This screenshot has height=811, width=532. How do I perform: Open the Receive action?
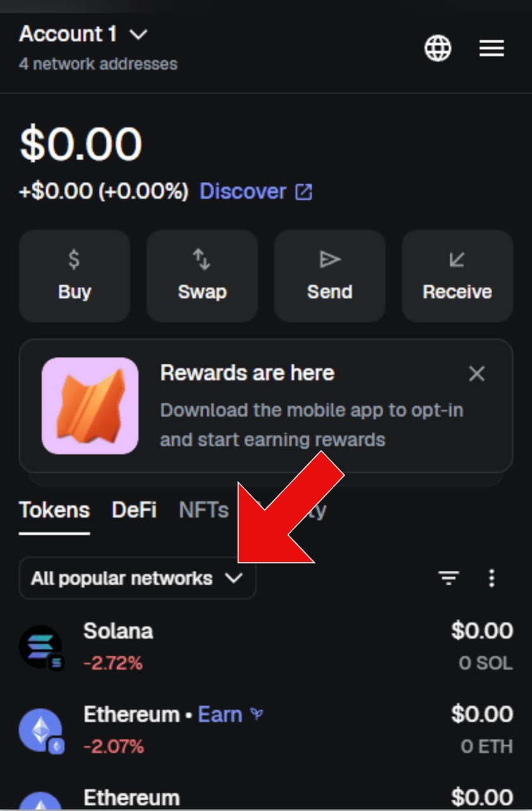click(457, 276)
